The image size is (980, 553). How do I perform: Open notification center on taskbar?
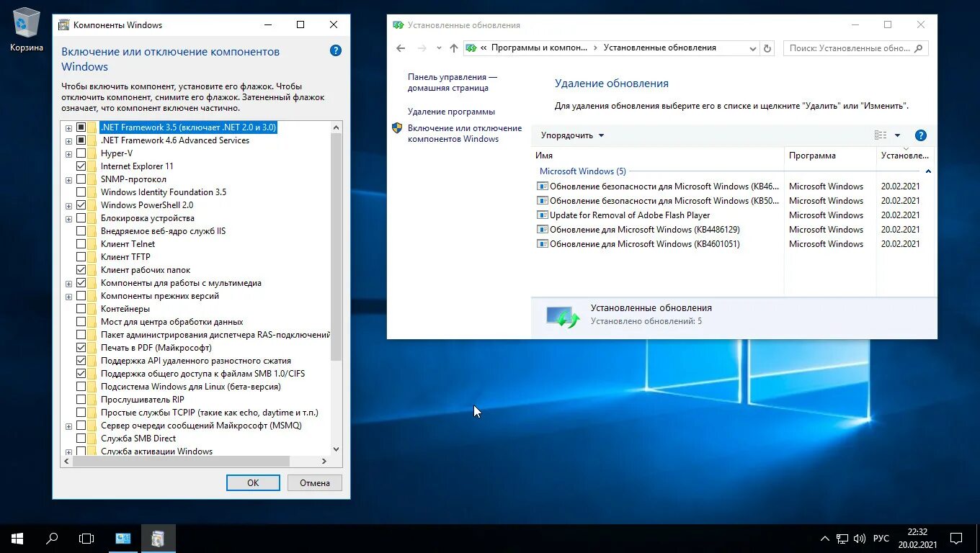pyautogui.click(x=956, y=538)
